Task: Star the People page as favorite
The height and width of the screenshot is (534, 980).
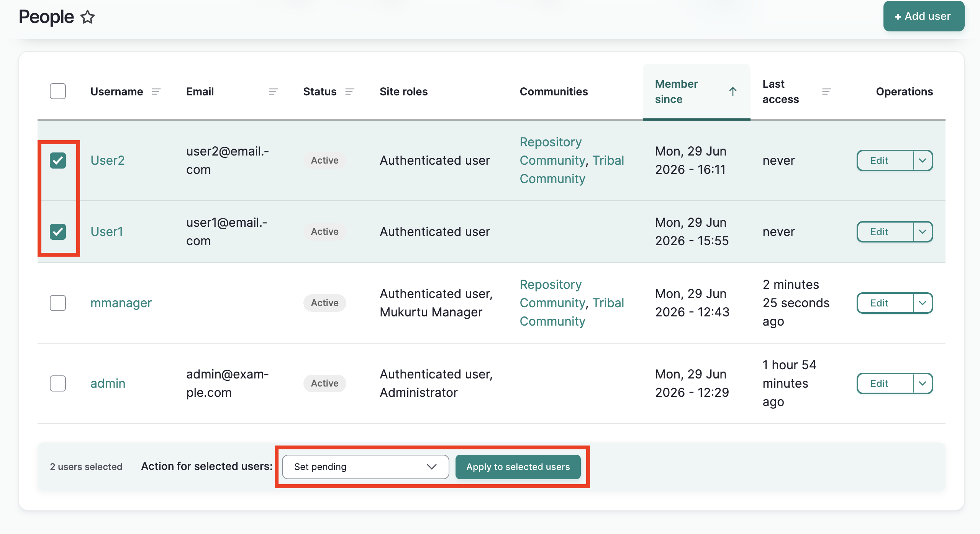Action: pyautogui.click(x=88, y=17)
